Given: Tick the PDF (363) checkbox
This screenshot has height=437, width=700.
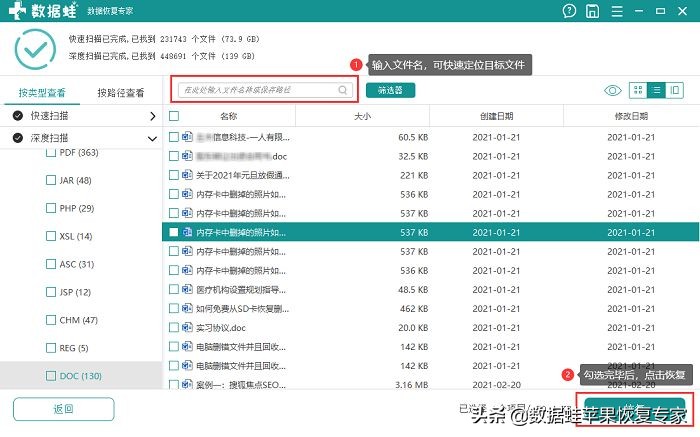Looking at the screenshot, I should pos(51,153).
